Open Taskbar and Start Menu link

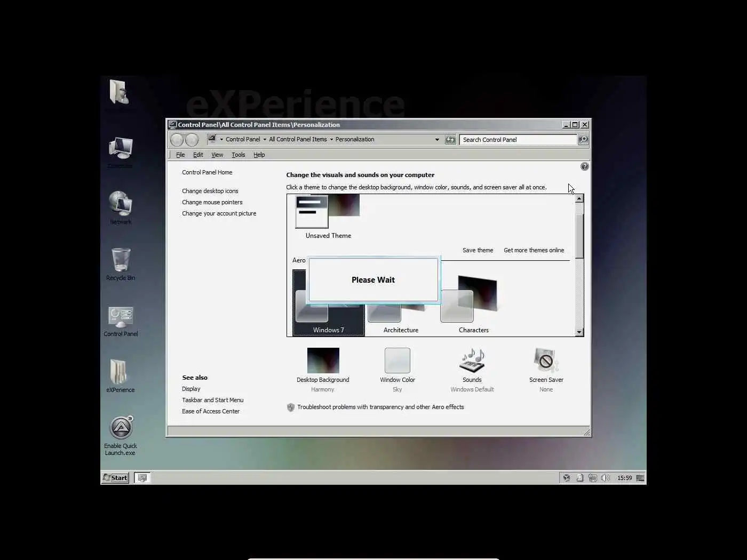(212, 400)
